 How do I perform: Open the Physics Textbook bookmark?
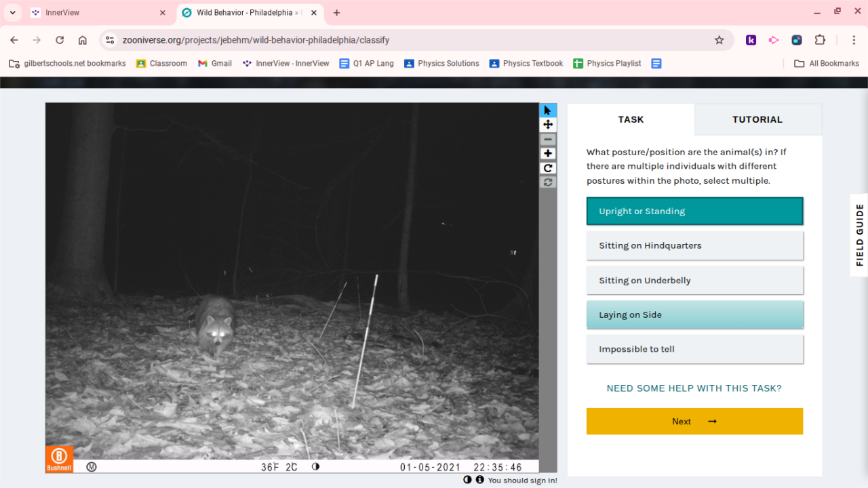click(x=526, y=64)
